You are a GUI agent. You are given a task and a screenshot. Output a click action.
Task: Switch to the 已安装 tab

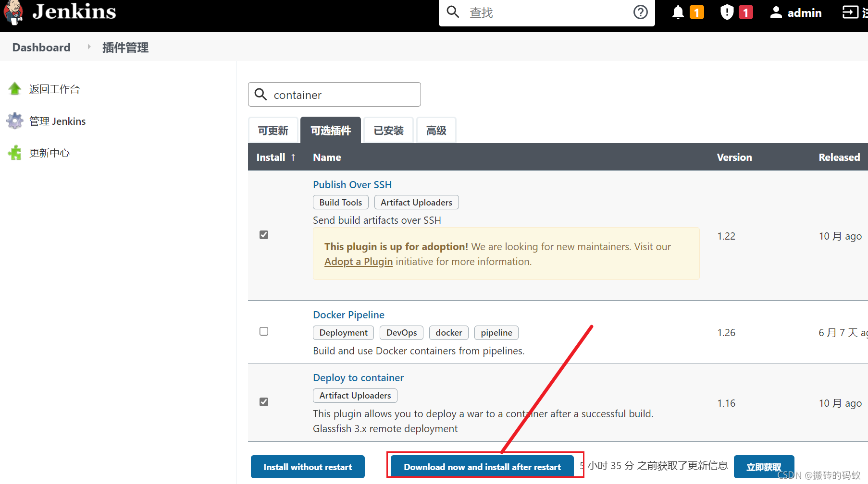[389, 130]
